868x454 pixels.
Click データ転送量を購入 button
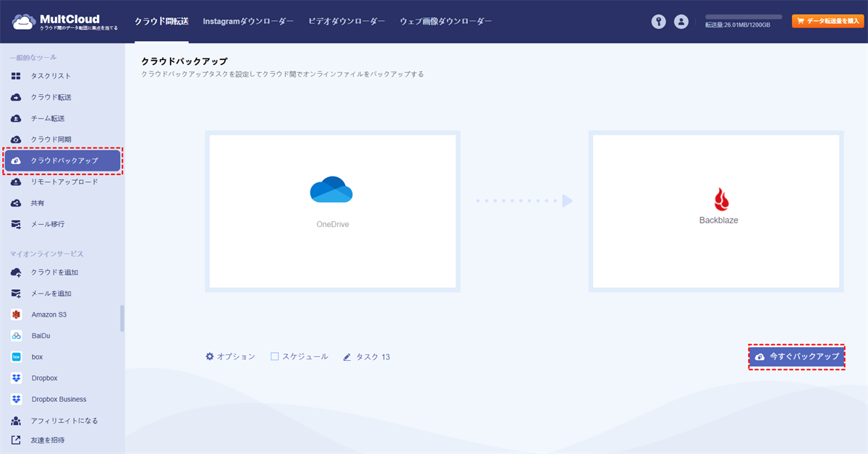[827, 21]
